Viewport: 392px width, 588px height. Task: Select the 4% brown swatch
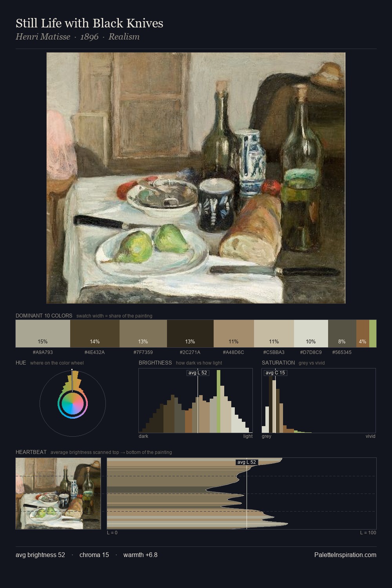click(363, 334)
